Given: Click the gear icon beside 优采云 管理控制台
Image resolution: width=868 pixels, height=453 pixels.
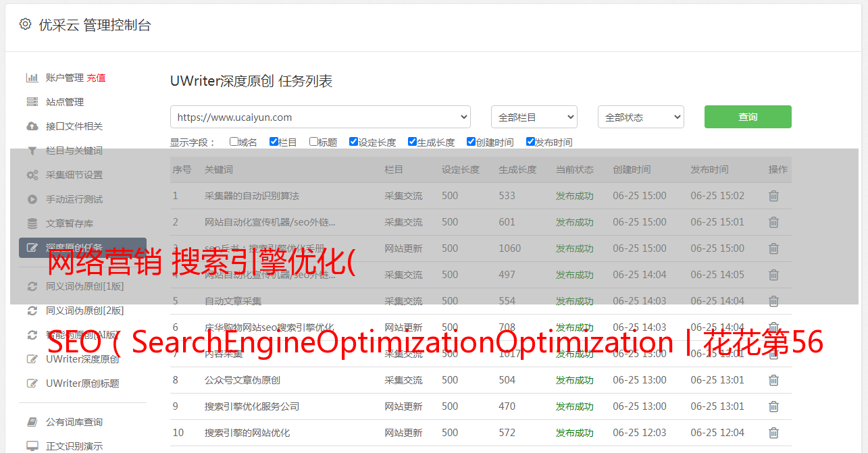Looking at the screenshot, I should click(25, 24).
